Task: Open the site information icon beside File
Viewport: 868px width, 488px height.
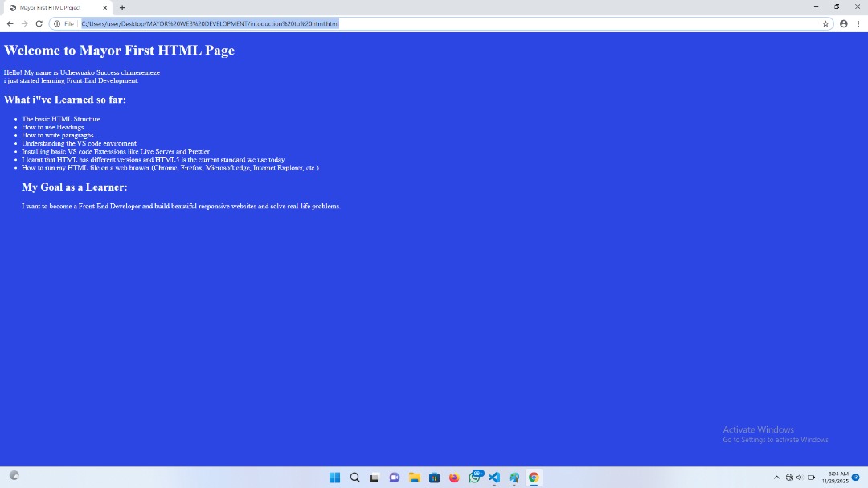Action: point(57,24)
